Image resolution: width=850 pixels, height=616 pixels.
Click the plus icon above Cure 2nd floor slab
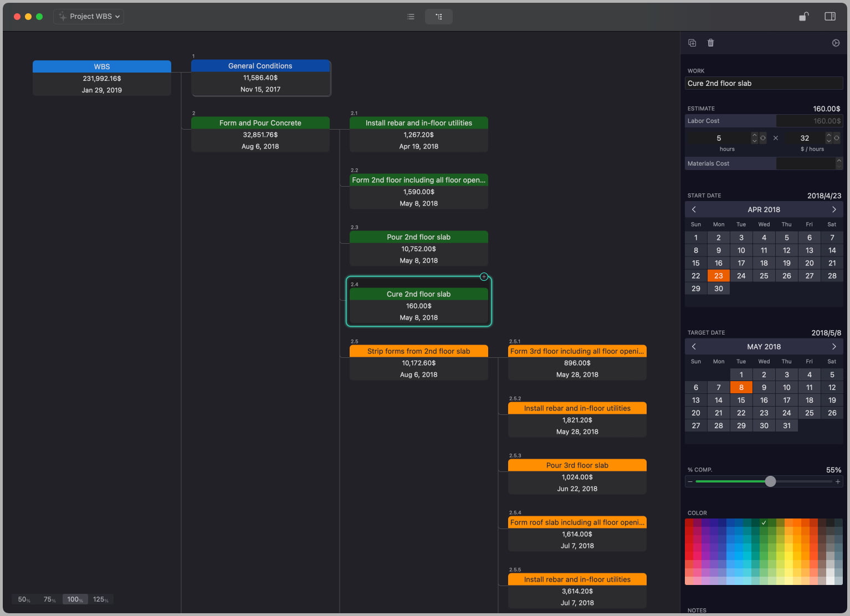tap(483, 276)
